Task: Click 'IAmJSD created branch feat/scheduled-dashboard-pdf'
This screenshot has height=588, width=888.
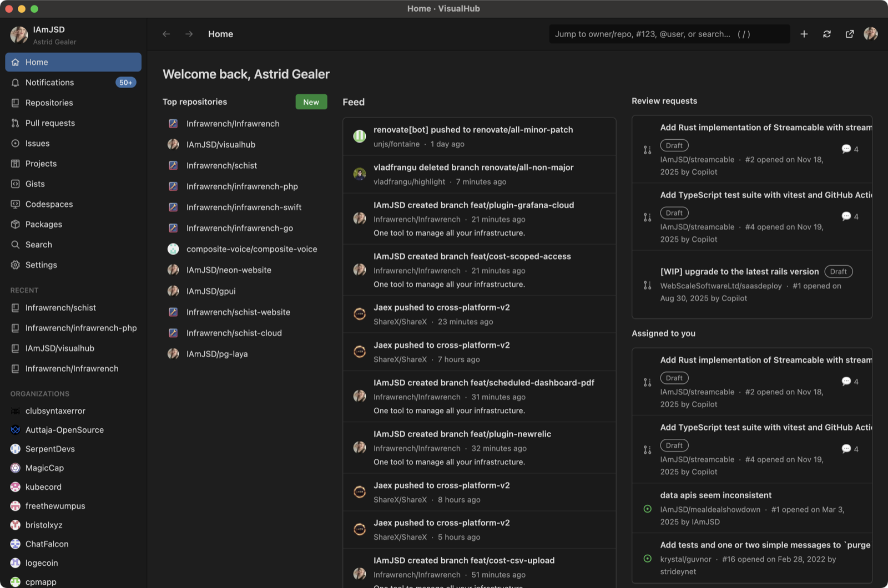Action: 484,383
